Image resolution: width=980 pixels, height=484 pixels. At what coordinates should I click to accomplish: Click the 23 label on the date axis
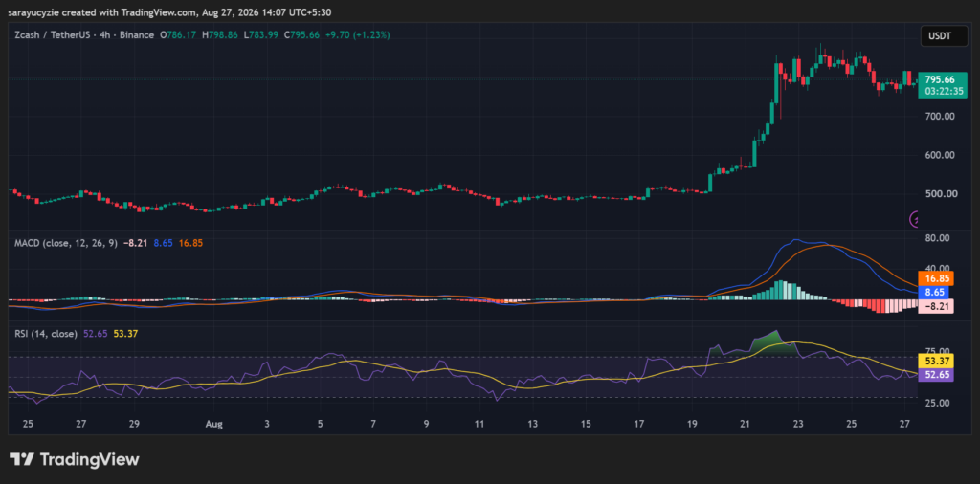[x=798, y=424]
